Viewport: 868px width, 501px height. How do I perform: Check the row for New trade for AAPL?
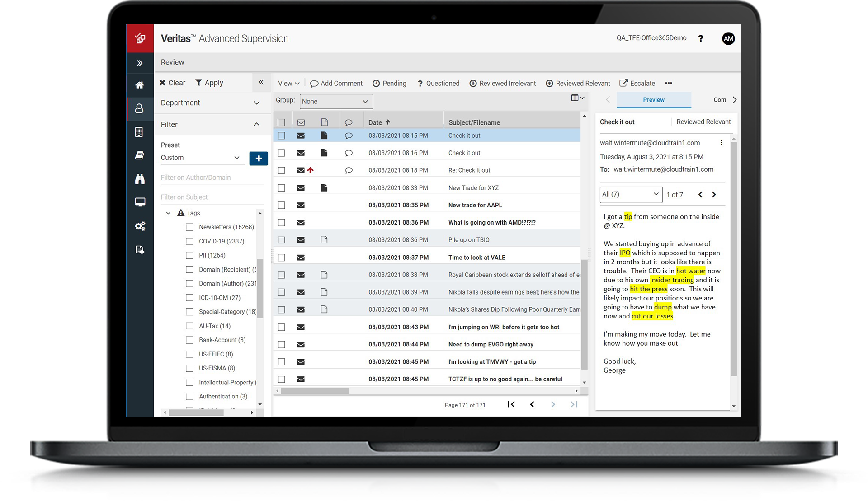pyautogui.click(x=282, y=205)
